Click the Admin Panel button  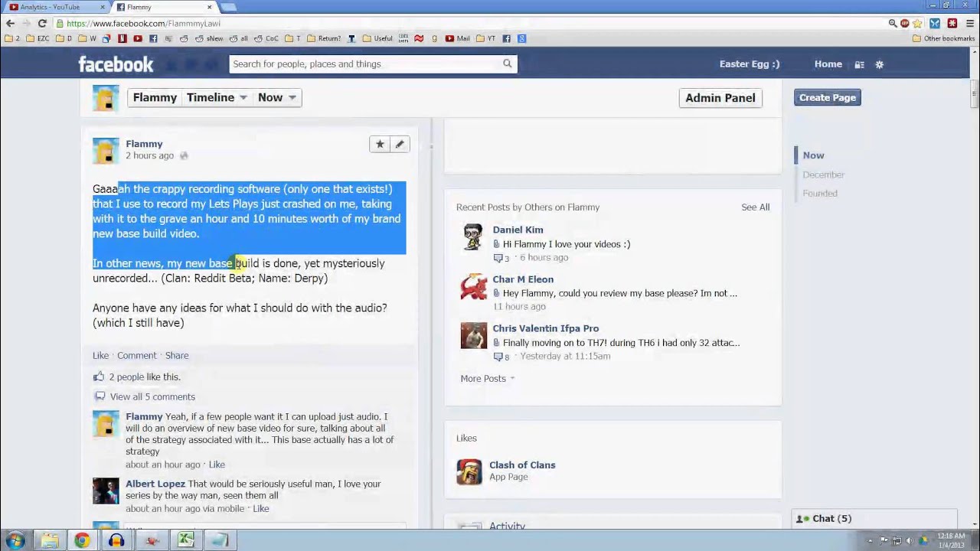(720, 97)
